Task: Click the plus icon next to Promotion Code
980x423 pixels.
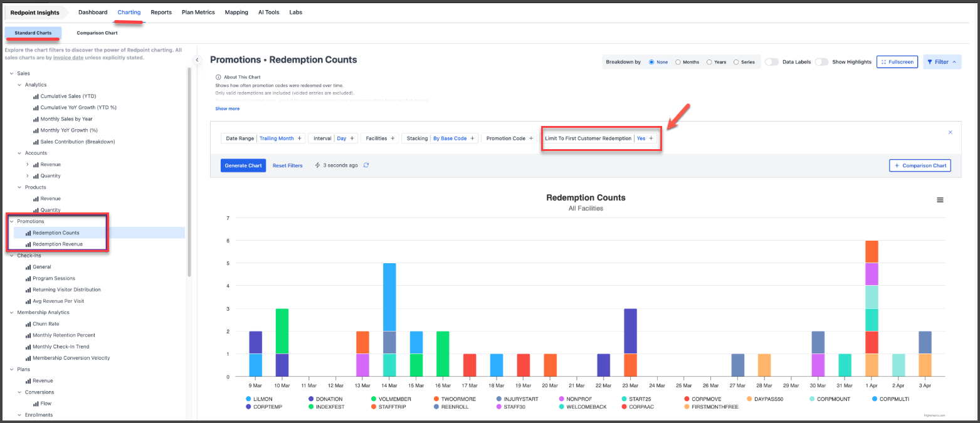Action: (x=531, y=138)
